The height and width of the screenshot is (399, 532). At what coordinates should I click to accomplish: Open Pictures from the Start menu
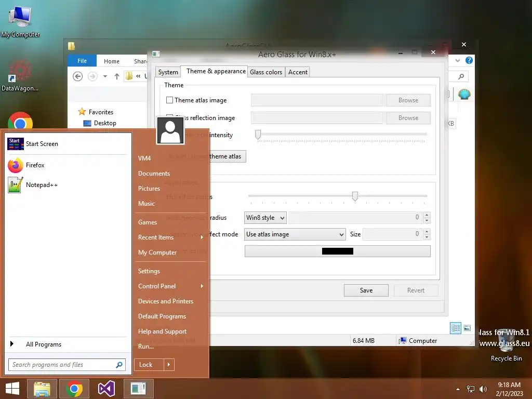pos(149,189)
